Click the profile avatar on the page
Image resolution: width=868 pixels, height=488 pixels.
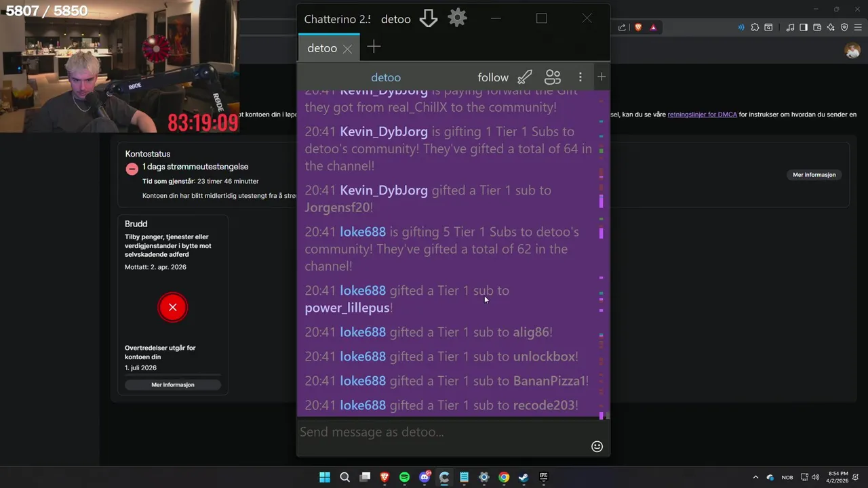[x=852, y=51]
